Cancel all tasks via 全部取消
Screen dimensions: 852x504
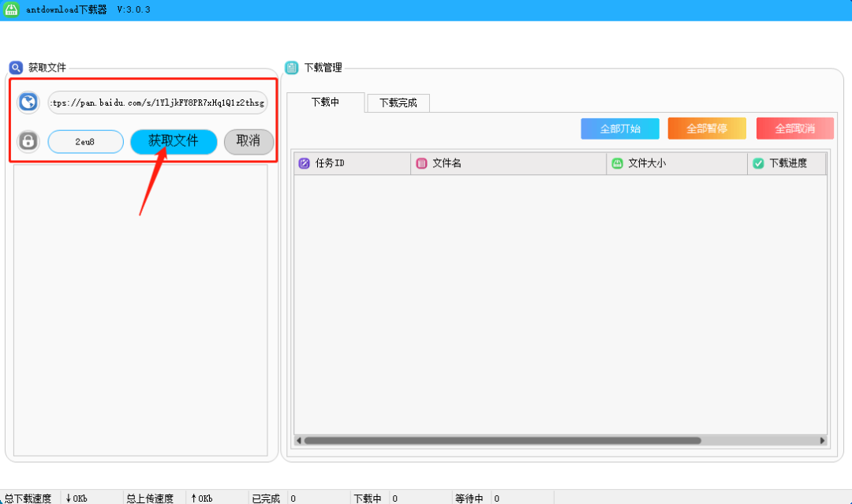click(x=794, y=129)
